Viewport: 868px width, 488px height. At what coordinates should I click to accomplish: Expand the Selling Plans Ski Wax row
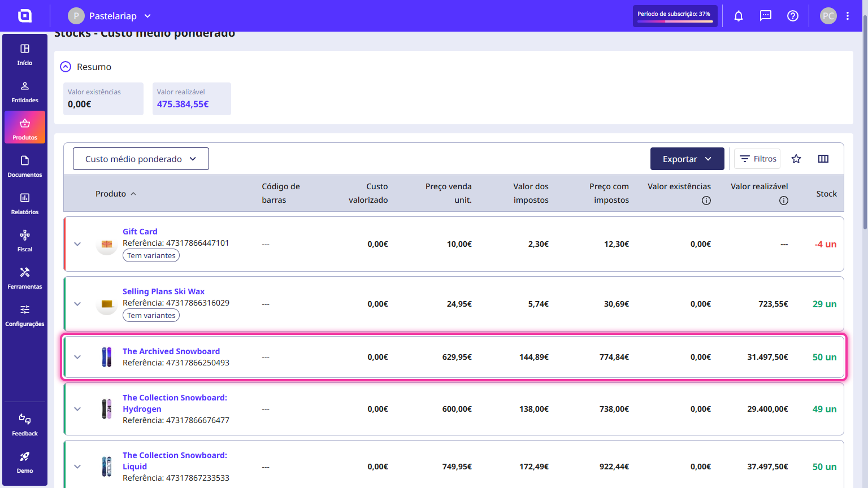point(77,304)
